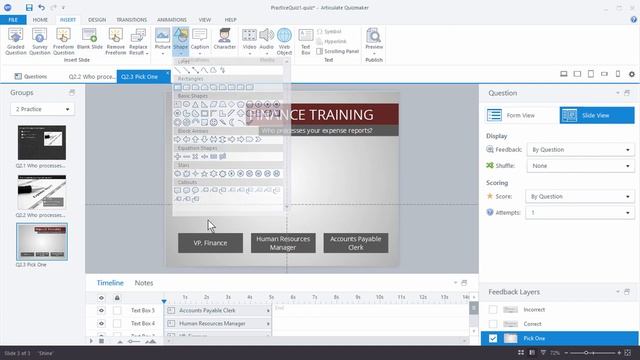Check the Incorrect feedback layer checkbox

(493, 310)
